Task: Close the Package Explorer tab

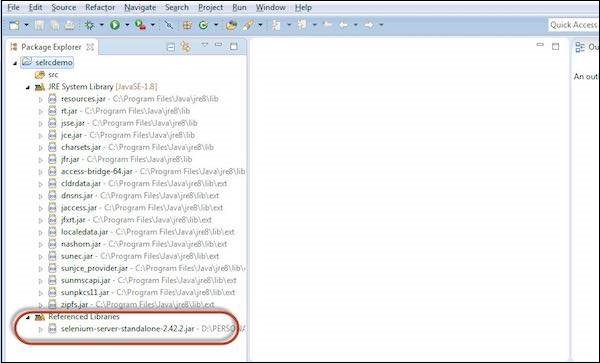Action: pos(90,47)
